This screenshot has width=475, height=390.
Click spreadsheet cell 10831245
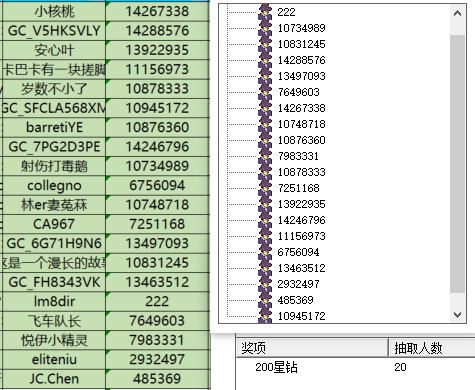tap(157, 263)
